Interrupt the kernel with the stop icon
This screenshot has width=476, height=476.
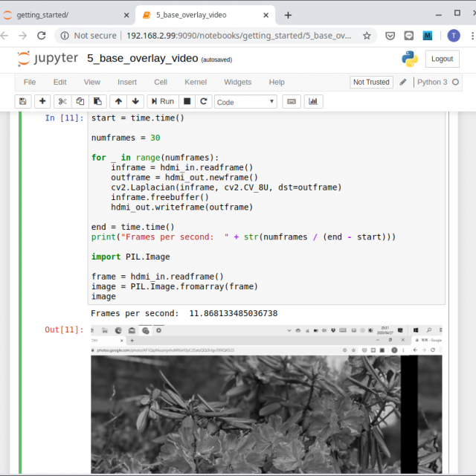[187, 101]
